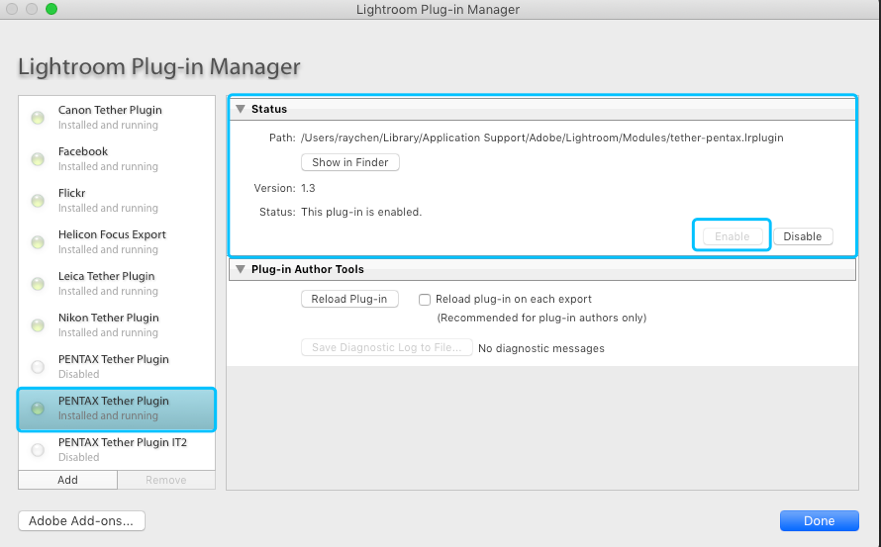Click Canon Tether Plugin green status indicator
The width and height of the screenshot is (881, 547).
[38, 117]
